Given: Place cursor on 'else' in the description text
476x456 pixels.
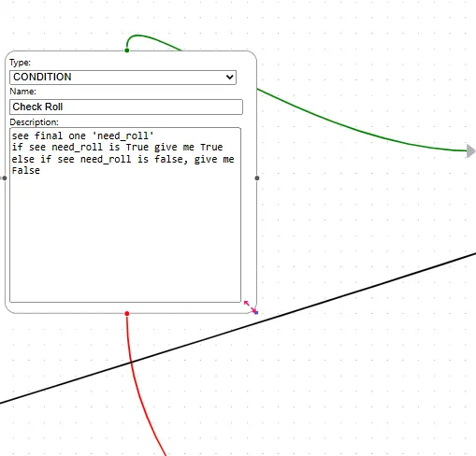Looking at the screenshot, I should pyautogui.click(x=23, y=159).
